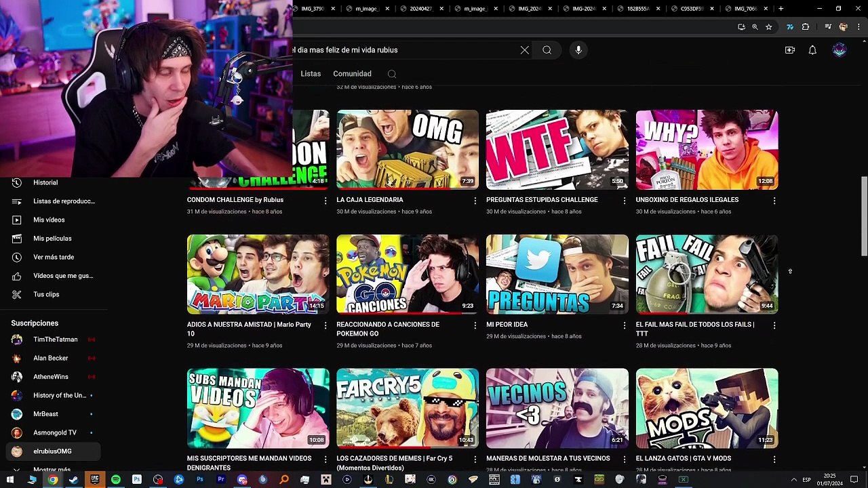Open Vídeos que me gustan in sidebar
This screenshot has height=488, width=868.
(x=53, y=276)
